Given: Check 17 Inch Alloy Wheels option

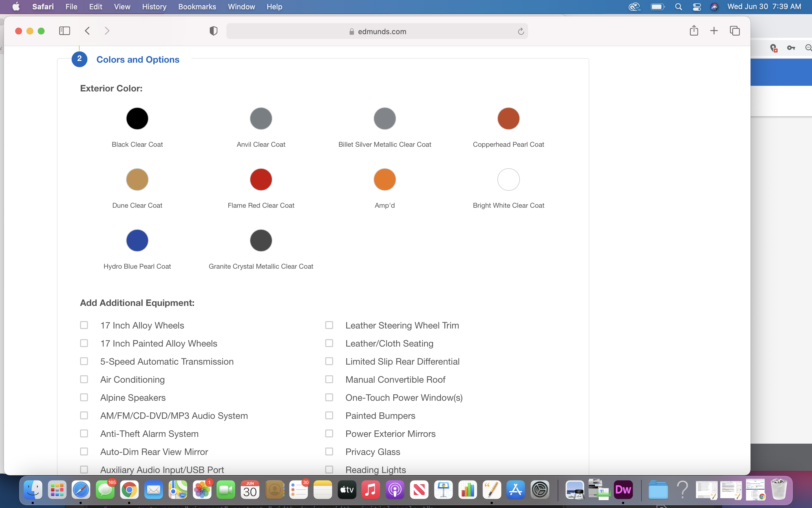Looking at the screenshot, I should pyautogui.click(x=84, y=325).
